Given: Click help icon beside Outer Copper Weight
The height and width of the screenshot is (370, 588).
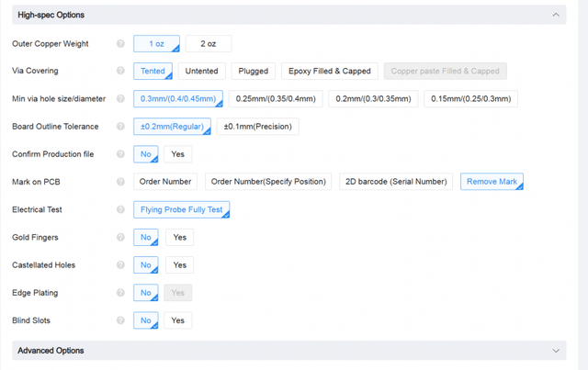Looking at the screenshot, I should tap(120, 44).
